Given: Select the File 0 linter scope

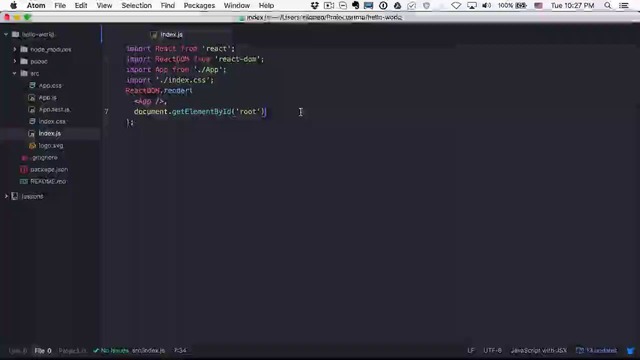Looking at the screenshot, I should (x=43, y=351).
